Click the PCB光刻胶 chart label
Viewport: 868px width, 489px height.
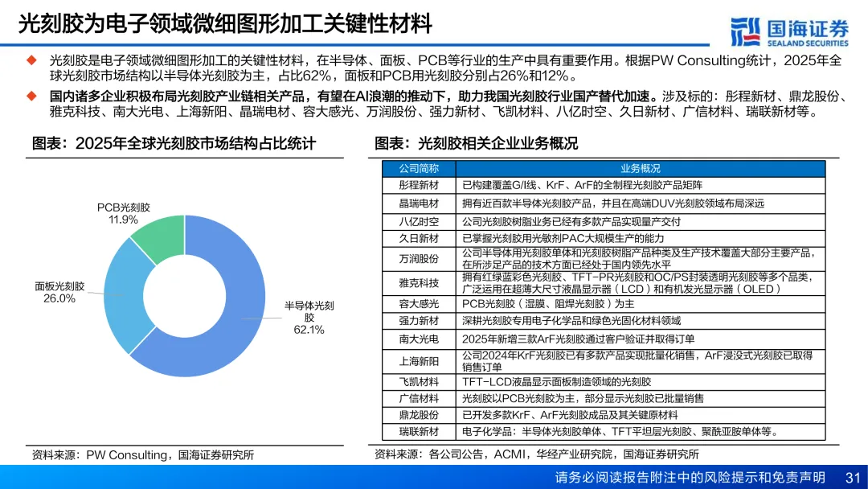coord(124,208)
